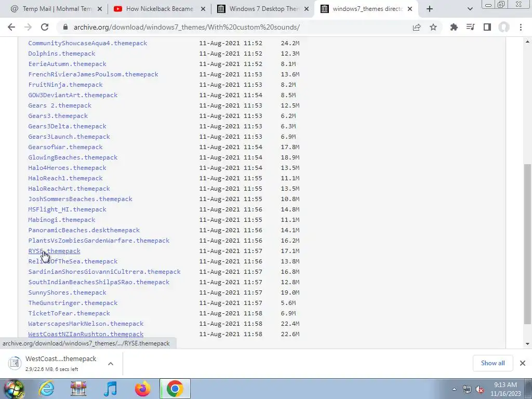Open the Extensions puzzle icon

coord(454,27)
